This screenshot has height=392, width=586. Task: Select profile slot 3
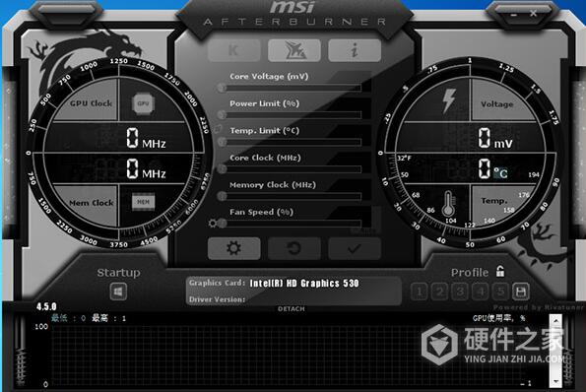click(x=460, y=292)
